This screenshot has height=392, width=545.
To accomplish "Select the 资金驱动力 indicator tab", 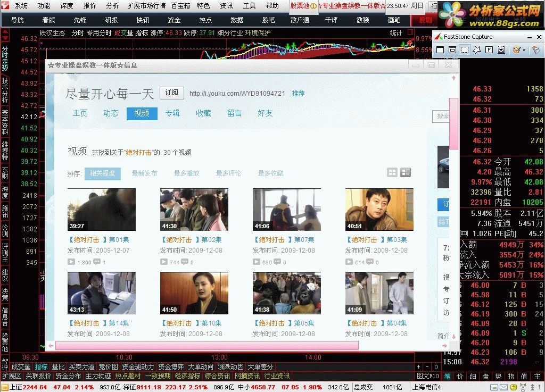I will point(138,366).
